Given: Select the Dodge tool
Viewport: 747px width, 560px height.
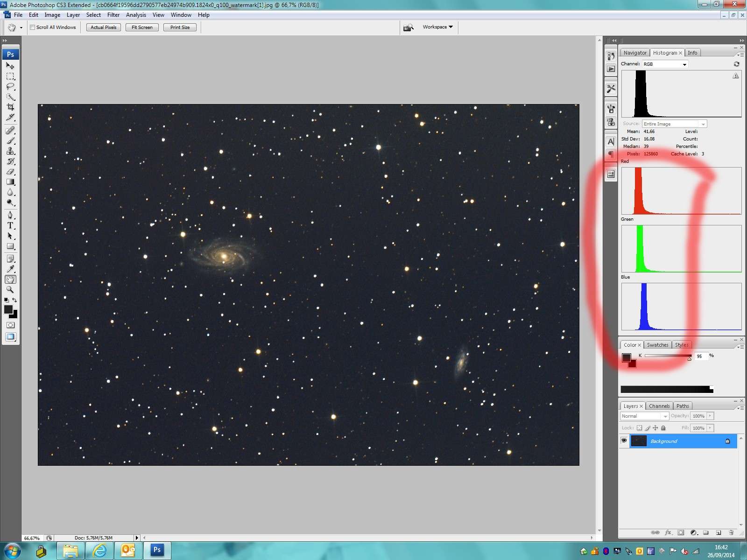Looking at the screenshot, I should coord(10,202).
